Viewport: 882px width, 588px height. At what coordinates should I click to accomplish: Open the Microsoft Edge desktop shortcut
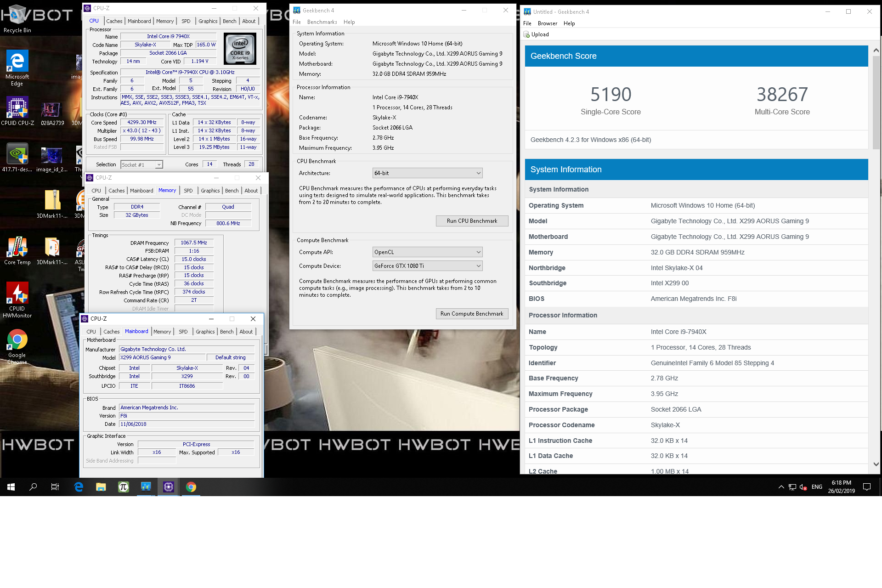(x=17, y=68)
